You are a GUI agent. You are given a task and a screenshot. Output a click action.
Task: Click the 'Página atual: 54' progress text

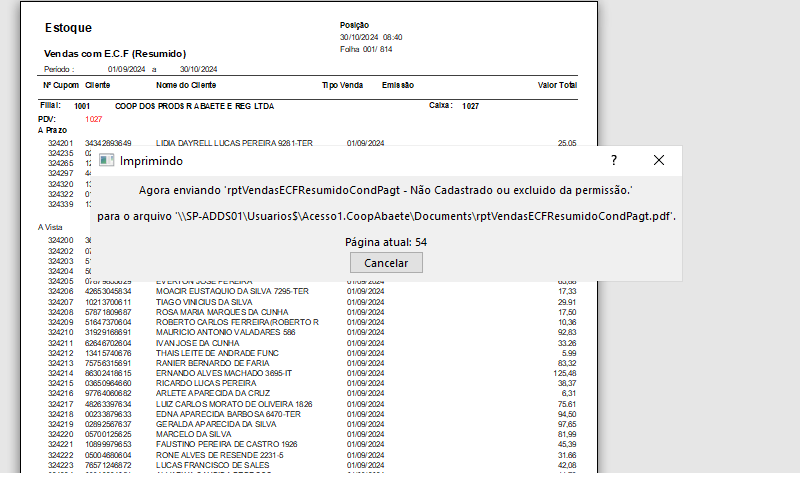pos(386,242)
